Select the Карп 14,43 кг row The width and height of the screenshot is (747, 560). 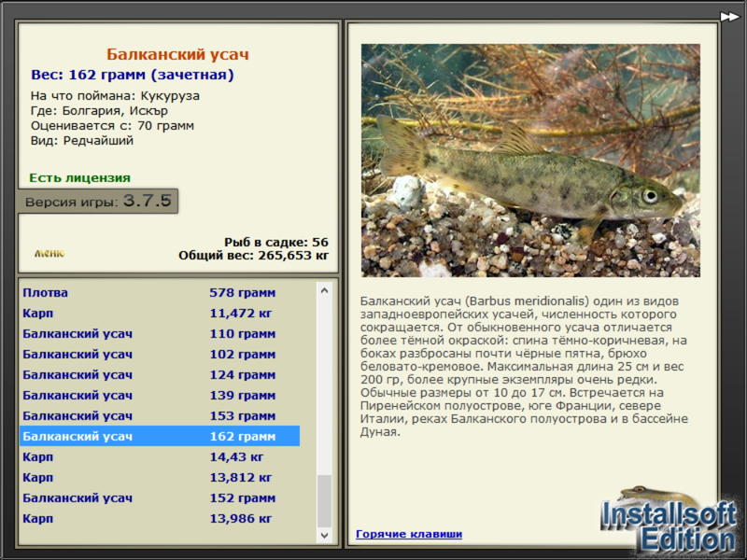pyautogui.click(x=160, y=456)
